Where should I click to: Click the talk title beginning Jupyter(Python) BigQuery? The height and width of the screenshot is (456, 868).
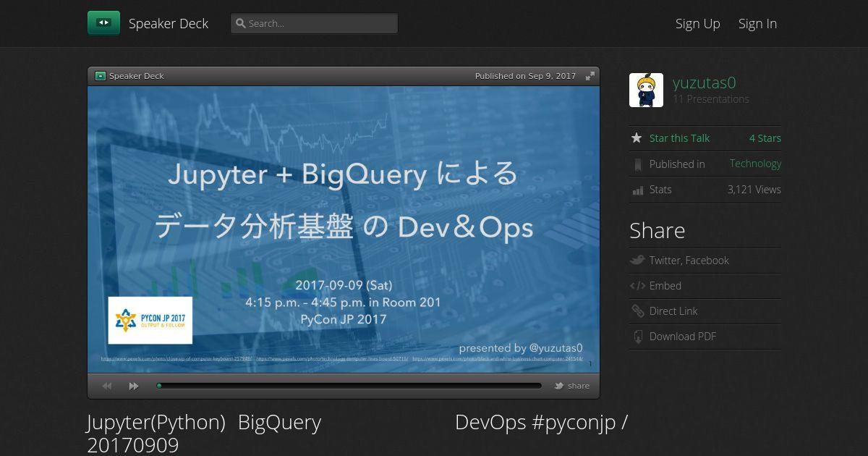(x=357, y=433)
